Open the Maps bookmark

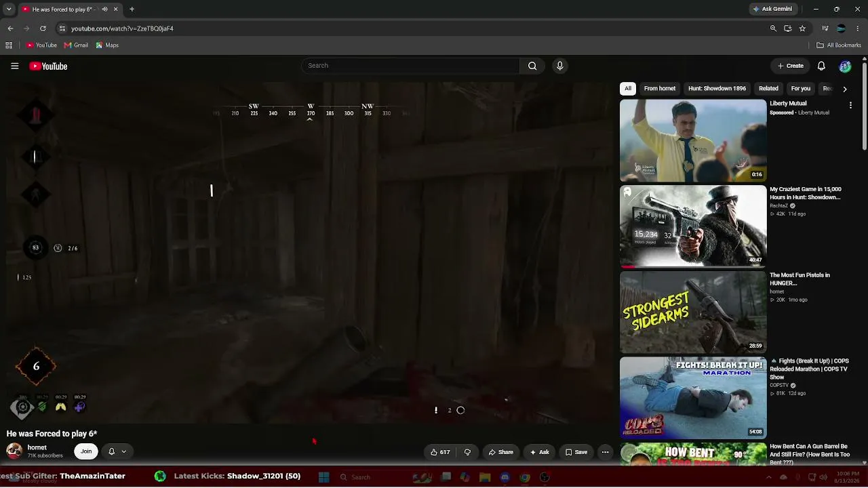pos(107,45)
